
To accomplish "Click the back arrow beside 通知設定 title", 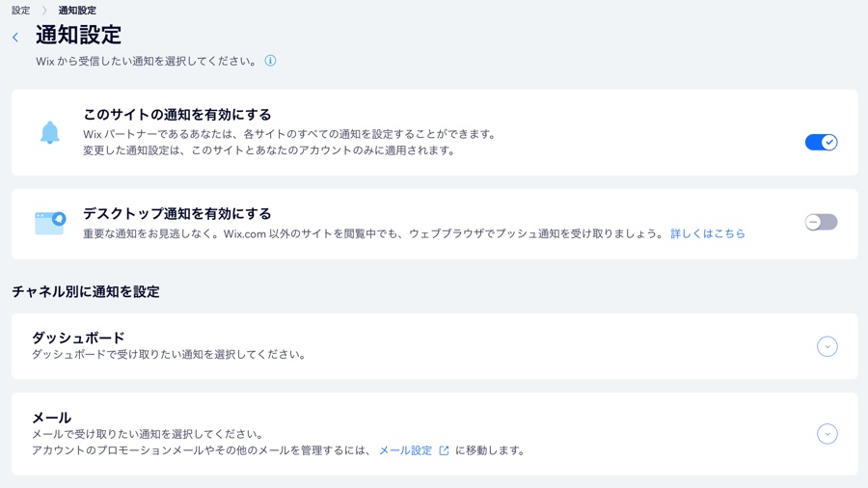I will click(x=15, y=38).
